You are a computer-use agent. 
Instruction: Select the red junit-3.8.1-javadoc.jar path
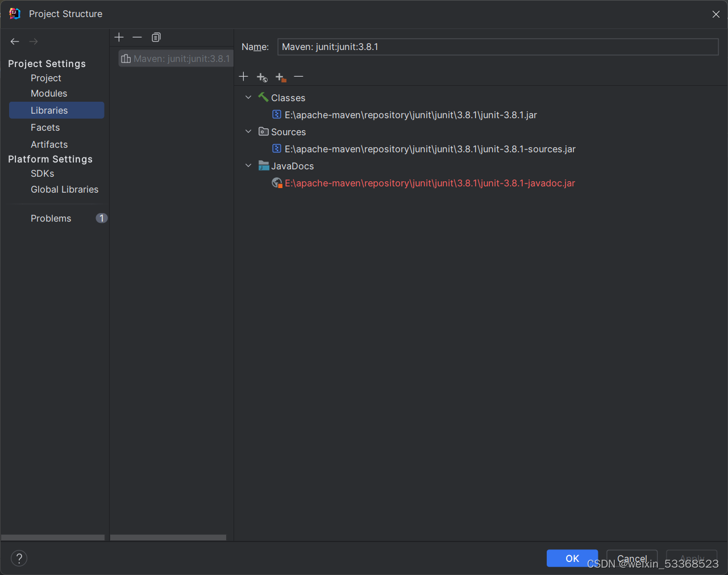[430, 183]
